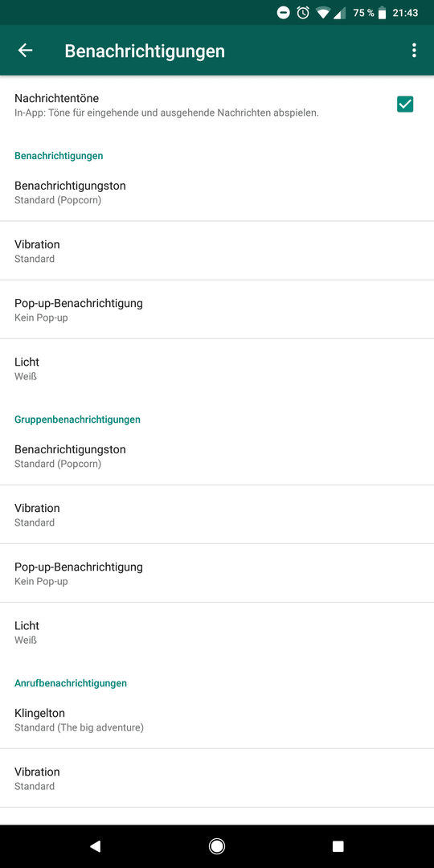Uncheck the Nachrichtentöne checkbox
The height and width of the screenshot is (868, 434).
(x=404, y=104)
